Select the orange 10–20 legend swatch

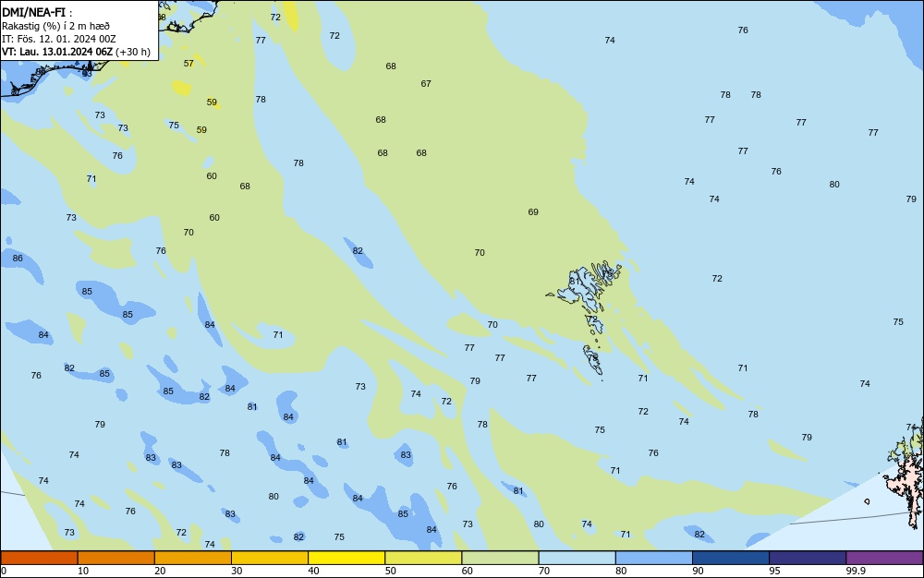[x=116, y=558]
